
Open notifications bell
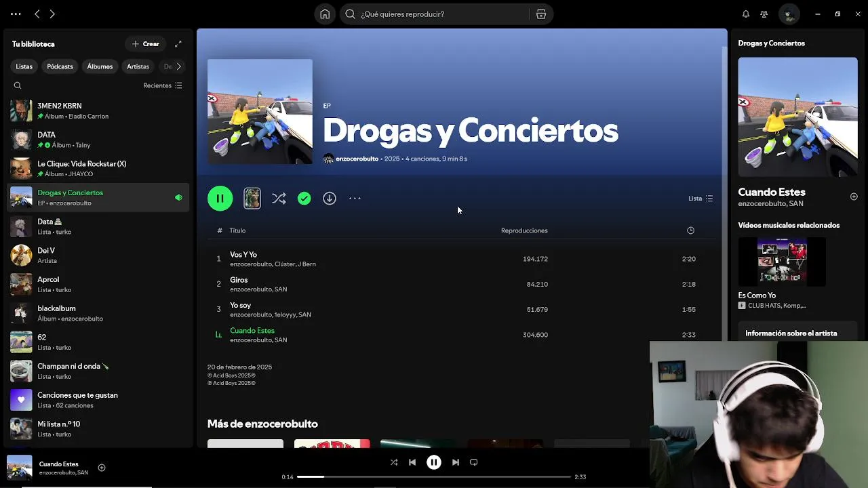pos(746,14)
